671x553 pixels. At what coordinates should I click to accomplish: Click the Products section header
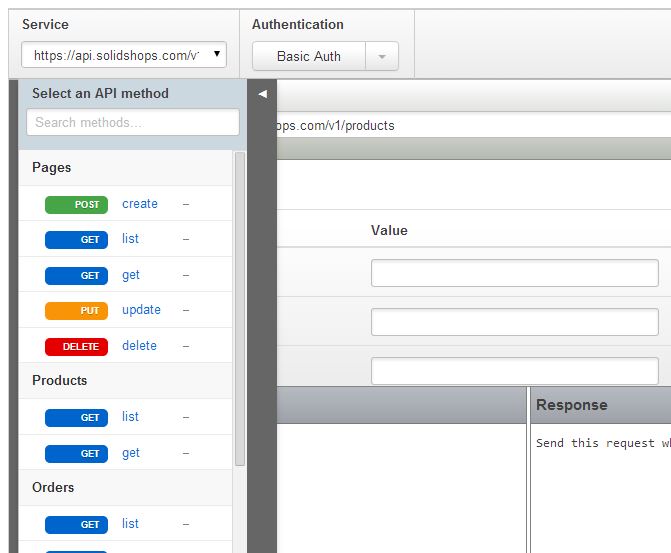pyautogui.click(x=126, y=381)
